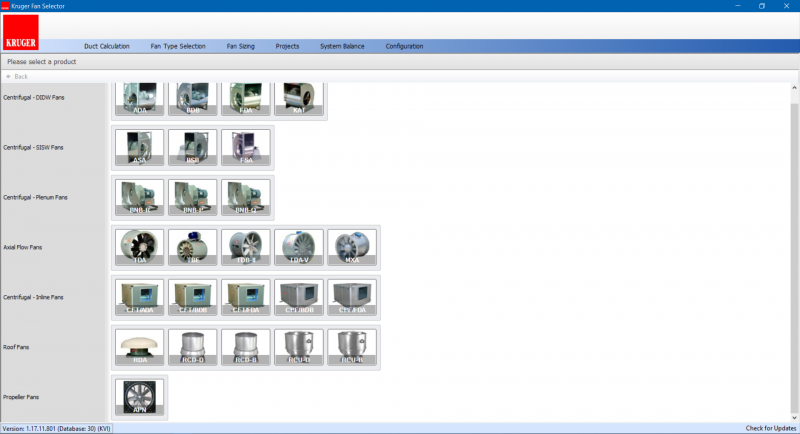Click the Back button
The image size is (800, 434).
click(x=17, y=76)
